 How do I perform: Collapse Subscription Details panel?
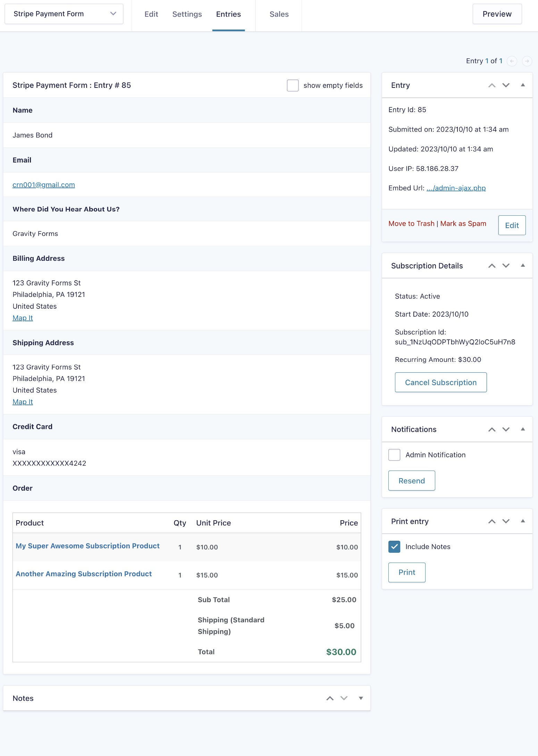[523, 266]
